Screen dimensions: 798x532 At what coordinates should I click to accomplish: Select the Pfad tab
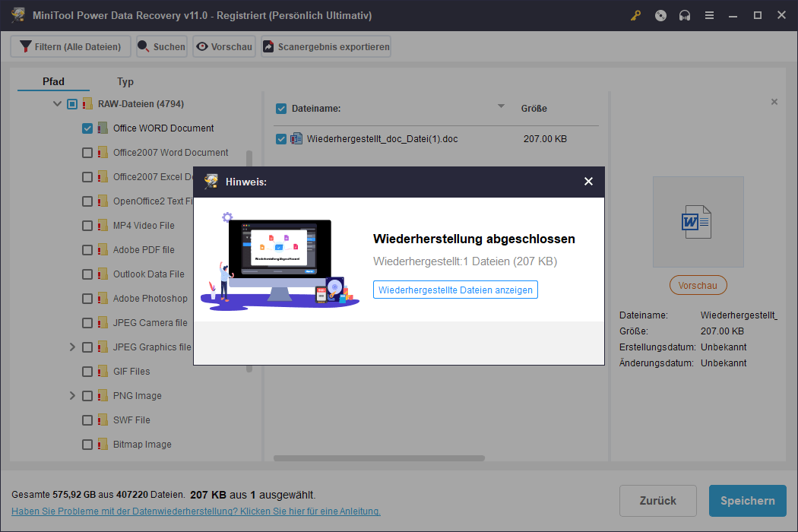point(53,81)
